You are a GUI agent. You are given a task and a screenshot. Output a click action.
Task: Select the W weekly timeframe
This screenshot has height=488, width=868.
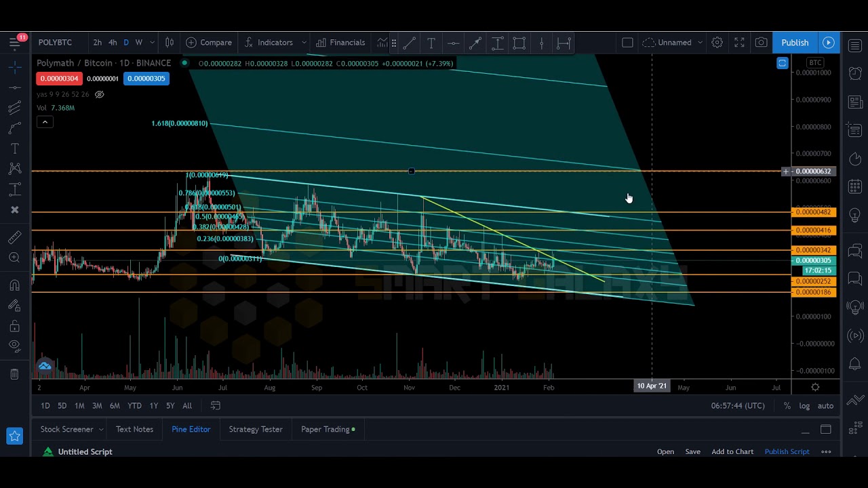pyautogui.click(x=138, y=42)
